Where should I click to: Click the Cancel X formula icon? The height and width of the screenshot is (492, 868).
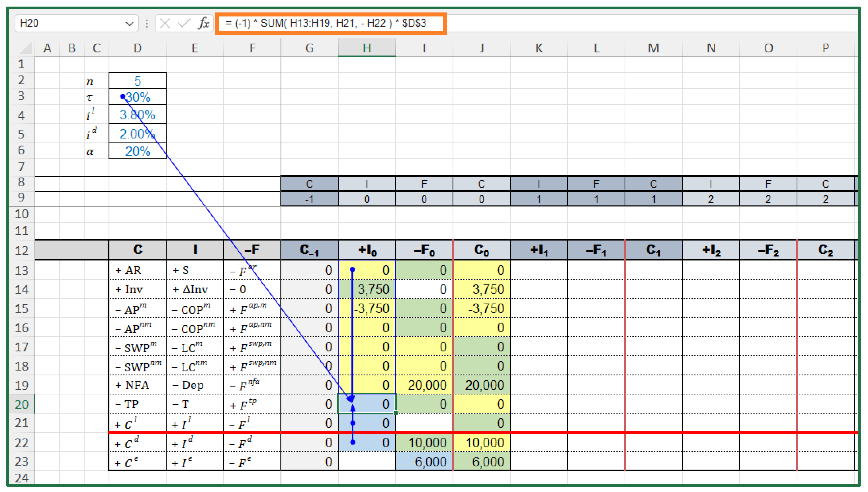click(165, 23)
